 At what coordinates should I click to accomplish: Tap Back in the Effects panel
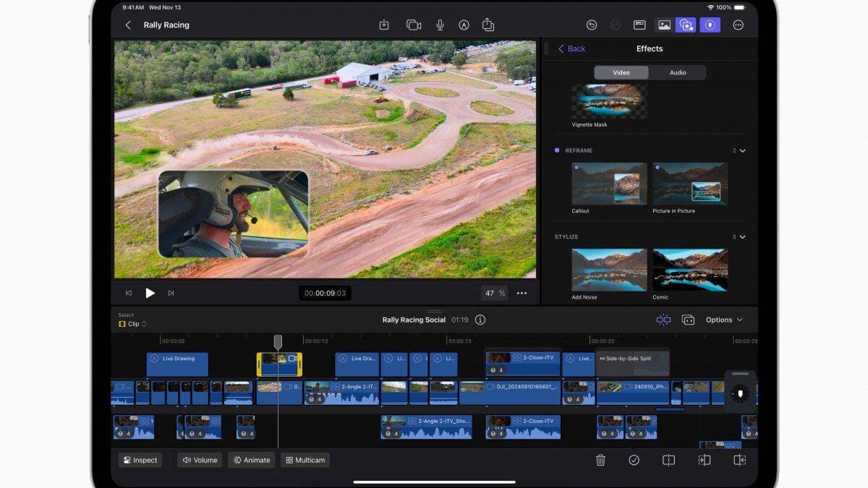pos(571,48)
